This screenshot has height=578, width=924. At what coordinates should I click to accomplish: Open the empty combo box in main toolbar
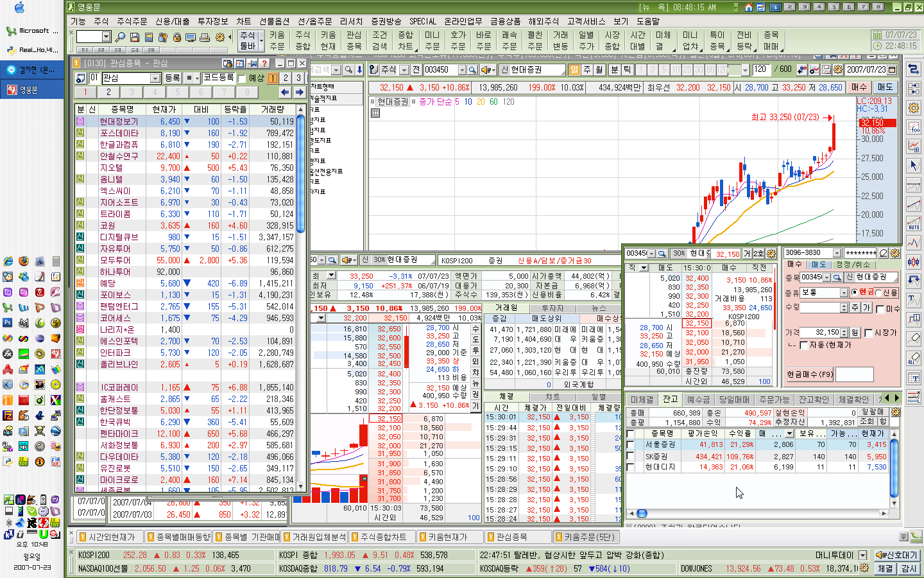[x=106, y=37]
